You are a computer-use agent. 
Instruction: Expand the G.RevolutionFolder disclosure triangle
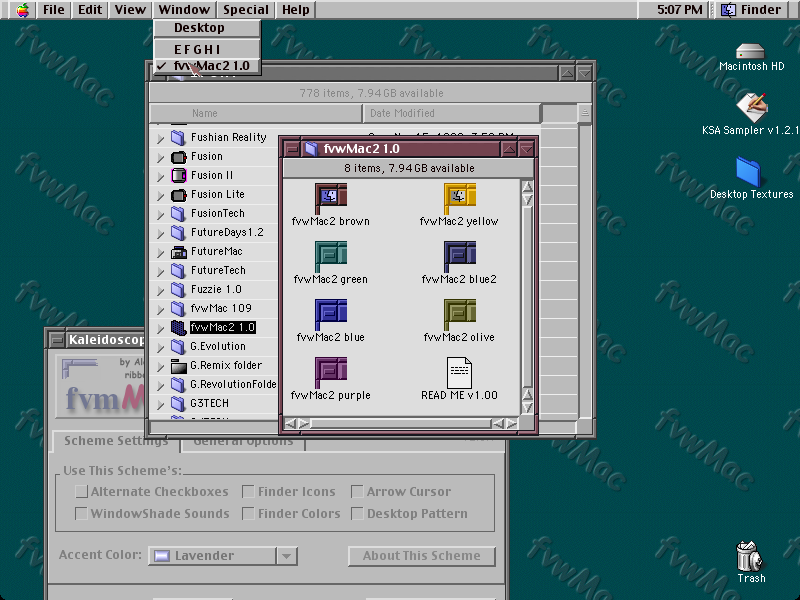point(160,386)
